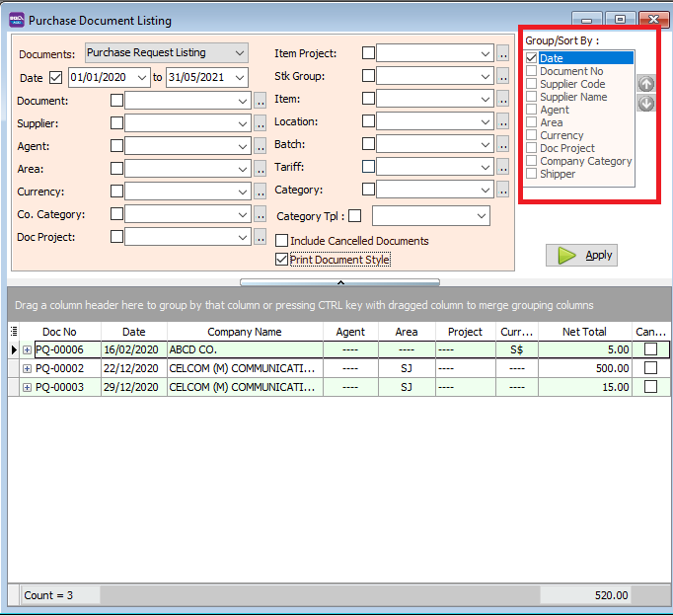Screen dimensions: 673x616
Task: Click the move down arrow icon
Action: click(646, 103)
